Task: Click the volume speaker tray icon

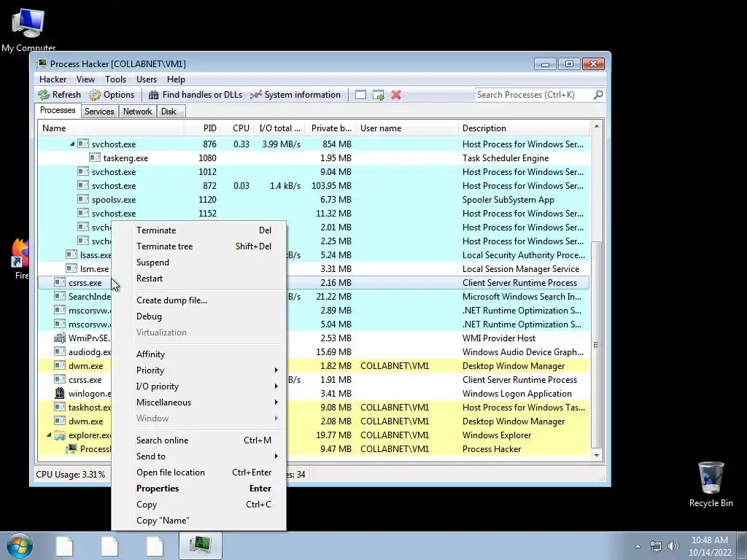Action: pos(673,546)
